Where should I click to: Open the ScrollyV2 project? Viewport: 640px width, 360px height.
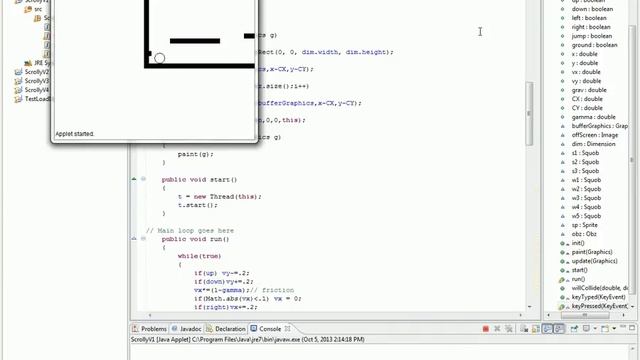point(32,72)
